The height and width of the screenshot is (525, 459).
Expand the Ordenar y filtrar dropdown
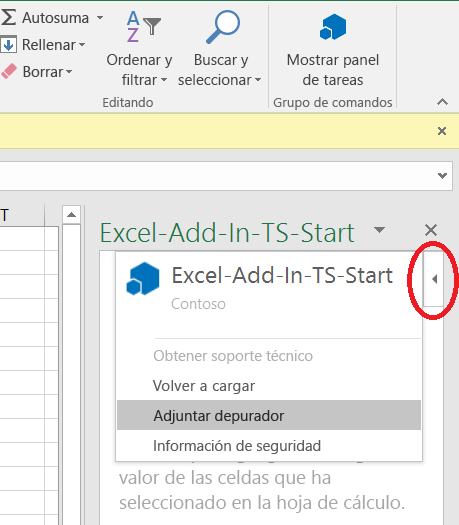(164, 80)
